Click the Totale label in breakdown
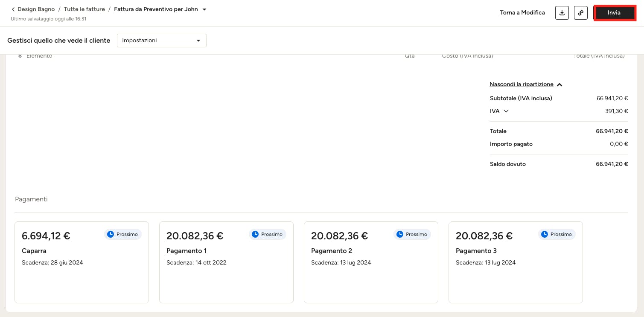The height and width of the screenshot is (317, 644). tap(498, 131)
